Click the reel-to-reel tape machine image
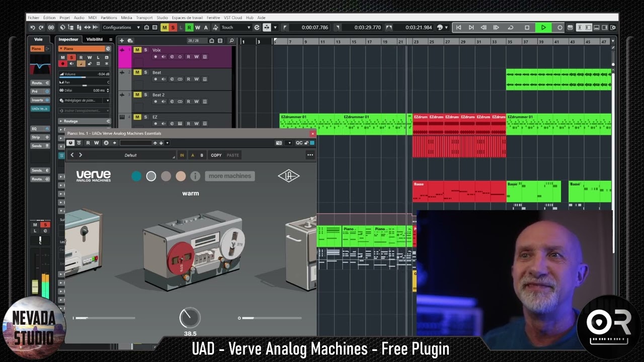Screen dimensions: 644x362 click(194, 251)
